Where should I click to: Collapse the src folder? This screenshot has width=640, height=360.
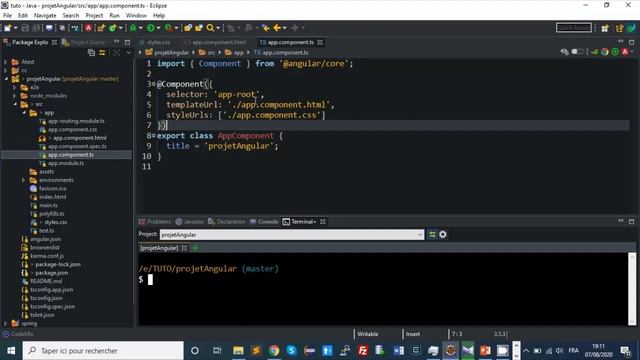[15, 104]
